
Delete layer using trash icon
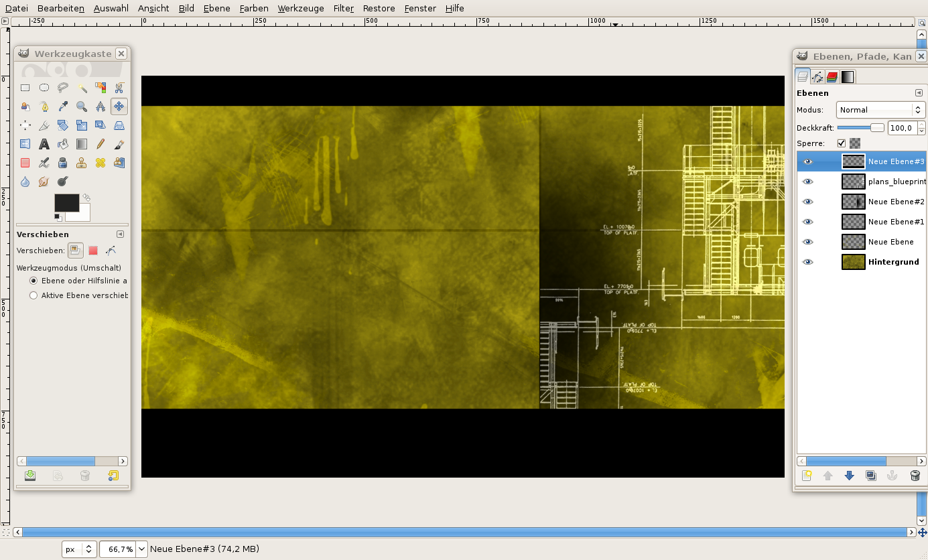click(915, 476)
